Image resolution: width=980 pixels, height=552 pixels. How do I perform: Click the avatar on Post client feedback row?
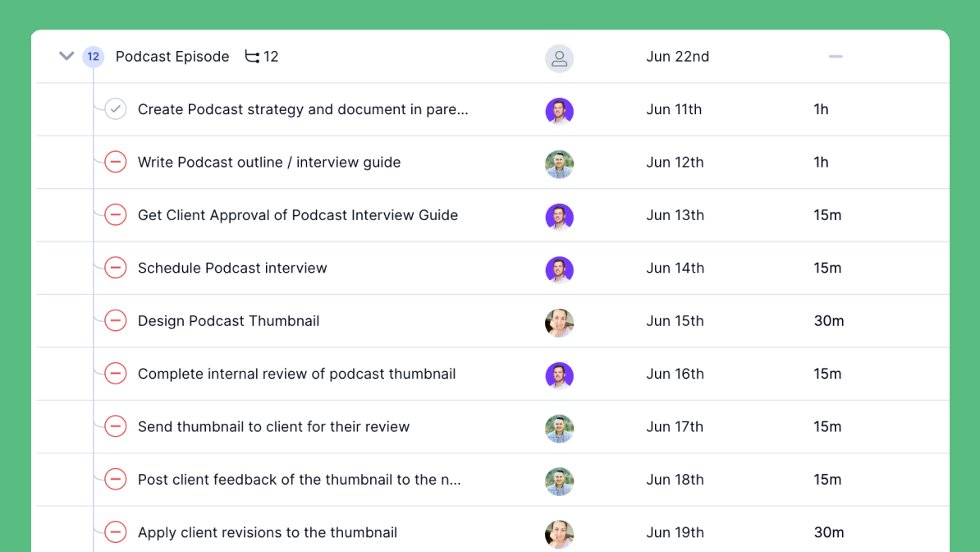coord(559,480)
